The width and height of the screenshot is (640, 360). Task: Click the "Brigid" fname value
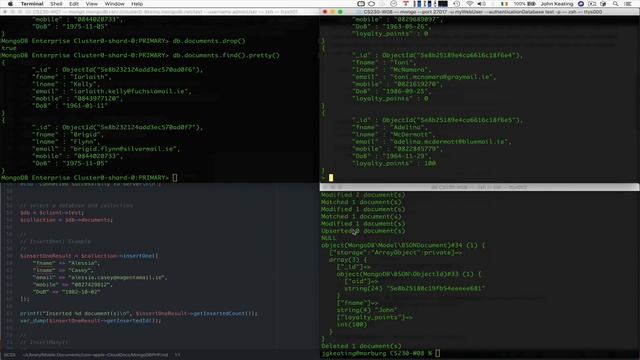[x=87, y=134]
